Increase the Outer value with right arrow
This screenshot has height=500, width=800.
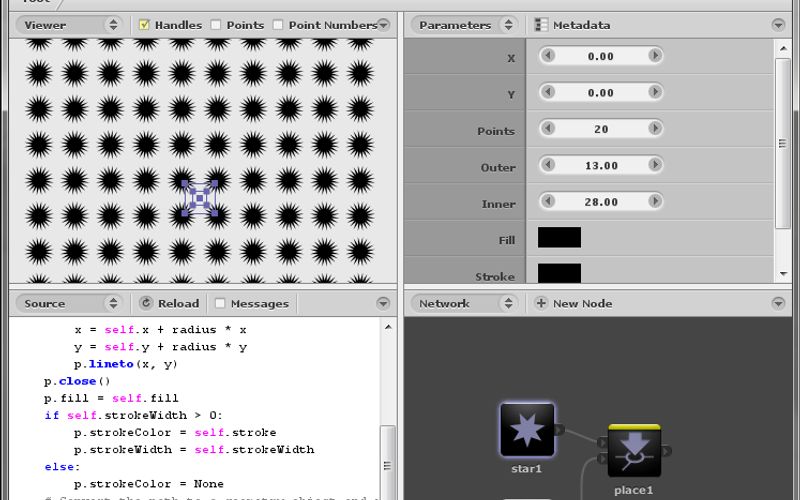(655, 165)
